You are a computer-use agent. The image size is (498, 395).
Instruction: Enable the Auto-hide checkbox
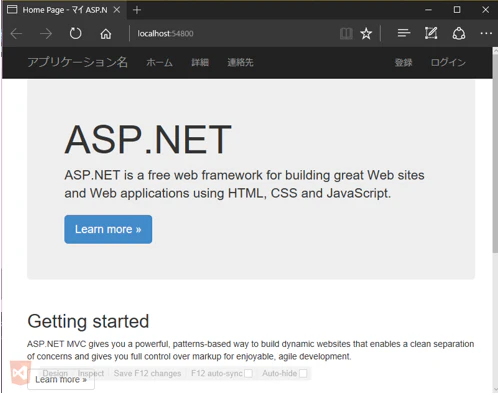pyautogui.click(x=303, y=373)
